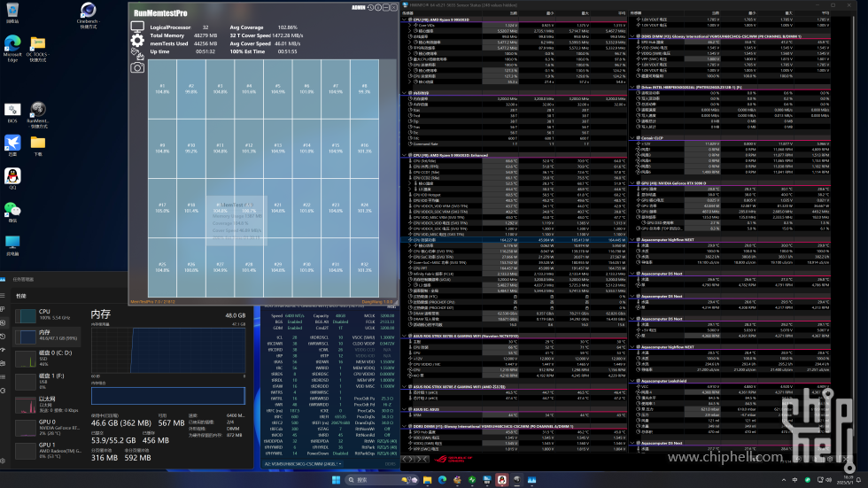Image resolution: width=868 pixels, height=488 pixels.
Task: Open the Cinebench shortcut on the desktop
Action: tap(88, 15)
